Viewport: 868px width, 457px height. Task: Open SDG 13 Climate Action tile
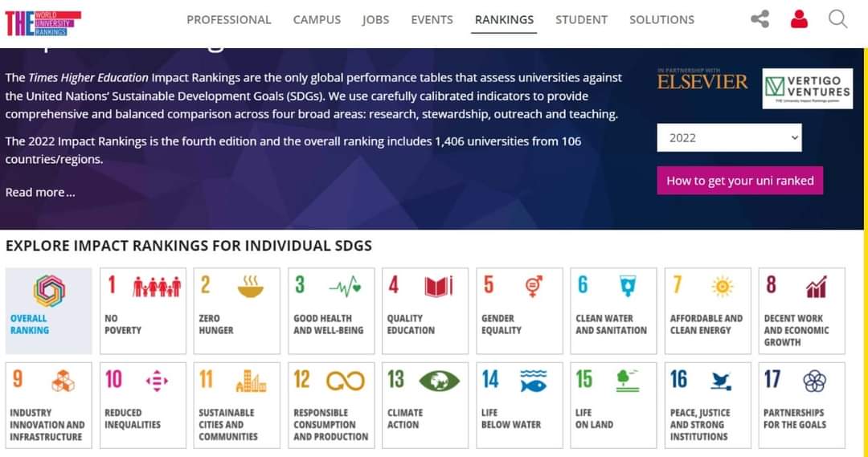coord(426,405)
